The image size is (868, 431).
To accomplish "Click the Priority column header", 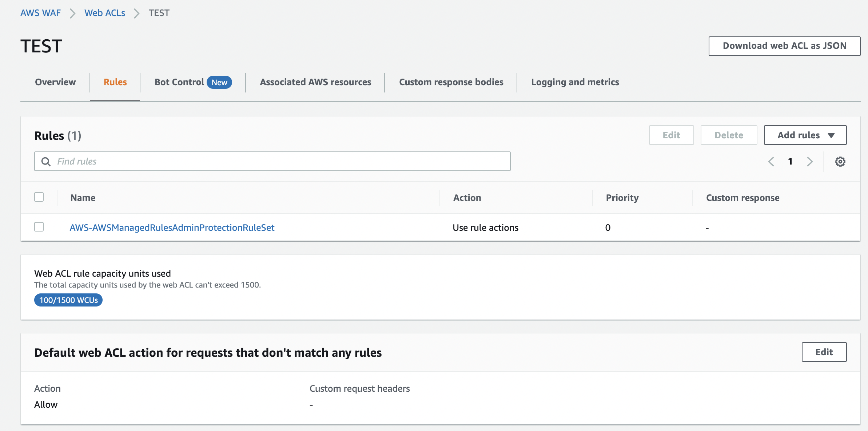I will pos(622,198).
